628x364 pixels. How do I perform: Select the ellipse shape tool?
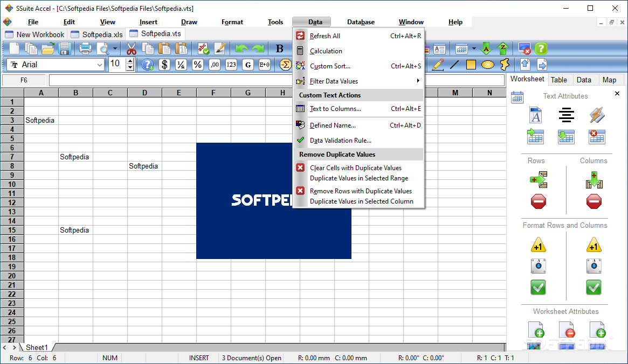click(x=487, y=65)
